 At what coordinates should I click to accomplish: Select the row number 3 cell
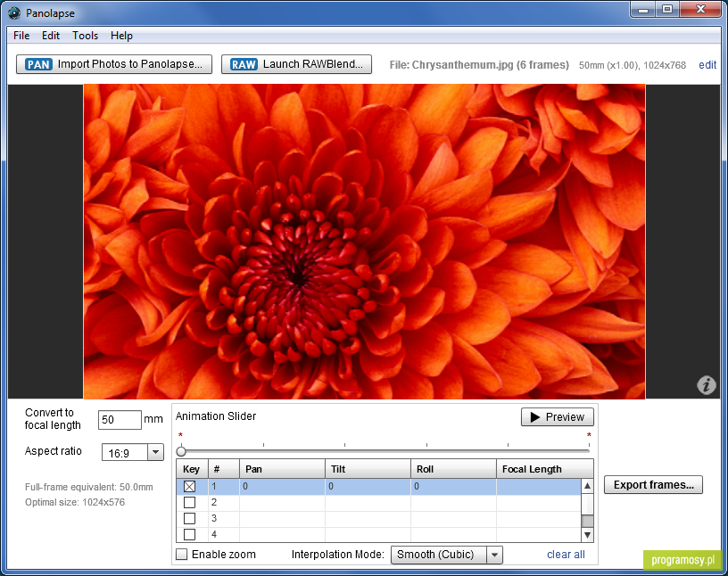[224, 518]
